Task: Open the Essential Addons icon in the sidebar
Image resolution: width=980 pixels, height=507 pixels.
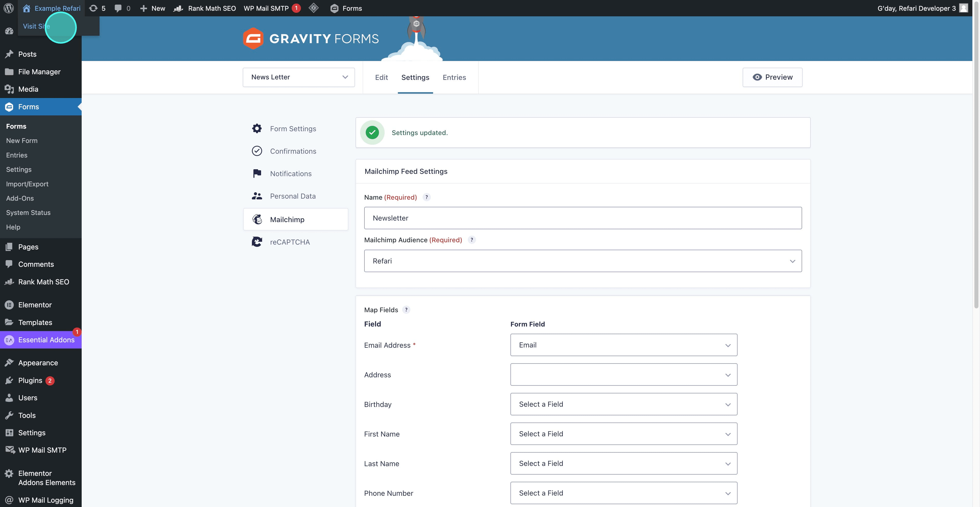Action: [x=9, y=340]
